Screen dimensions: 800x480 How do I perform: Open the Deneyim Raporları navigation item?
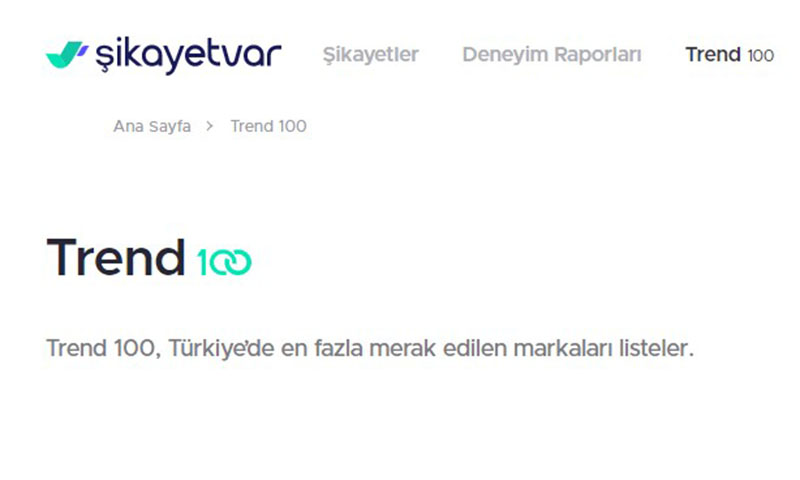coord(552,55)
